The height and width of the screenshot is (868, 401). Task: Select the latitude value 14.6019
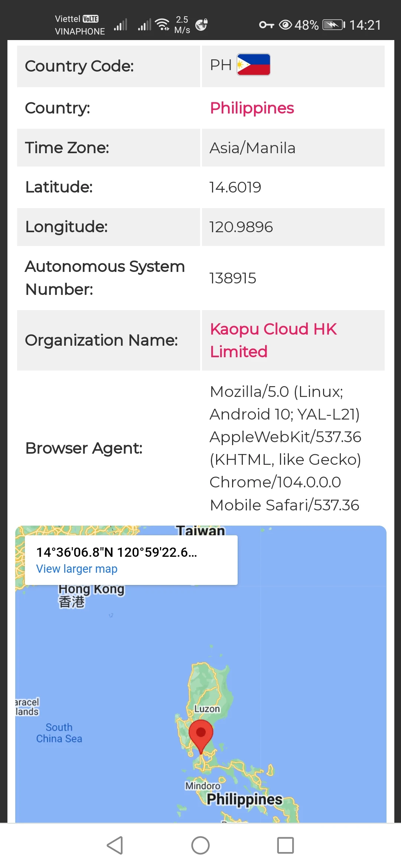tap(235, 187)
